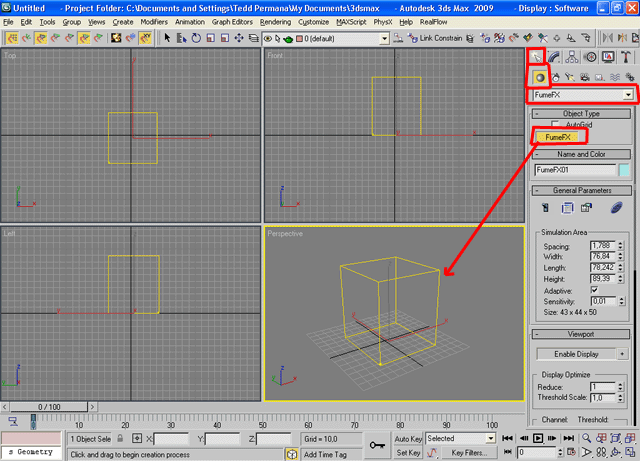Click Zoom magnifier viewport control

click(x=587, y=438)
